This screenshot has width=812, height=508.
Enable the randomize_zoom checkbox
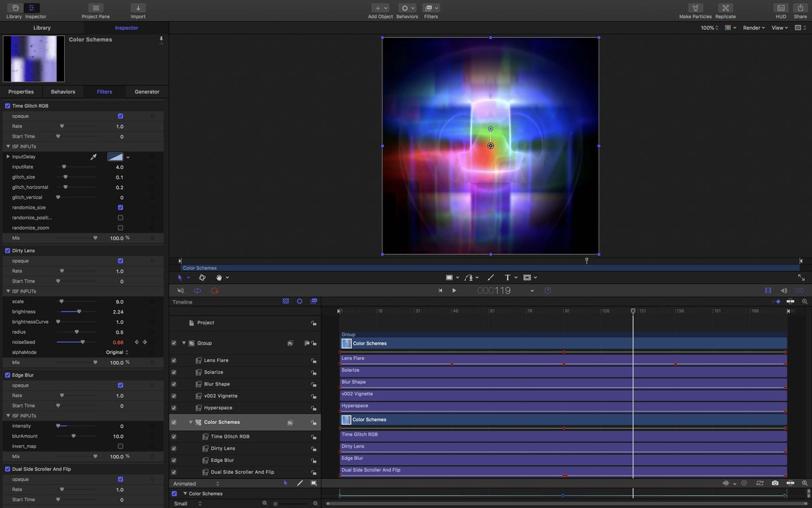point(120,228)
